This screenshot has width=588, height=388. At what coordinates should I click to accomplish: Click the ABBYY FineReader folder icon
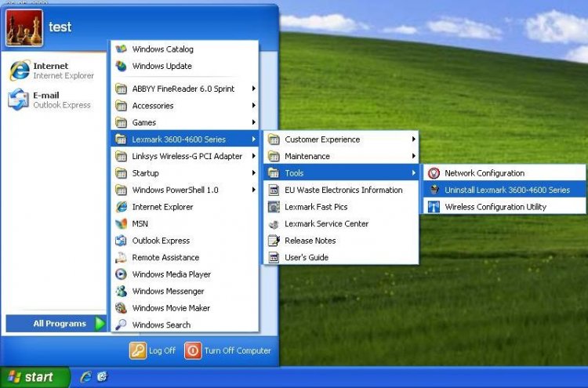121,89
